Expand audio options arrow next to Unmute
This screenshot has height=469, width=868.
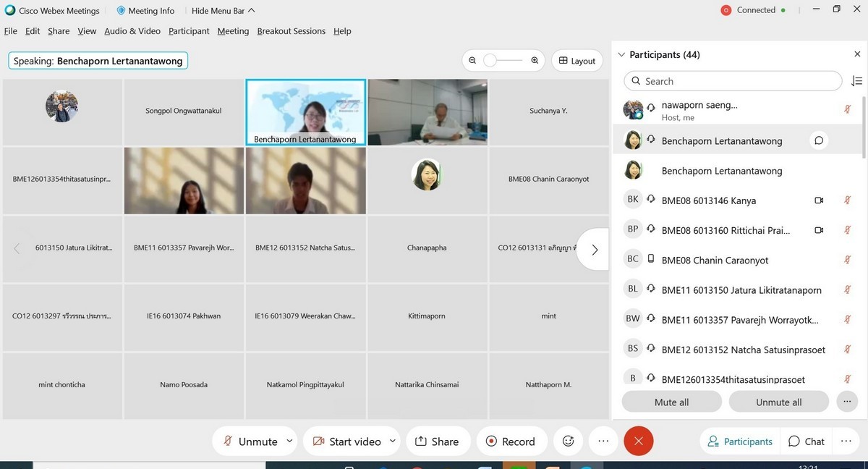pos(289,441)
